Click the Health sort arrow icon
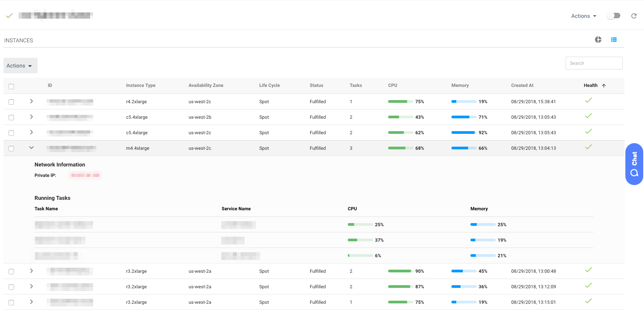The image size is (644, 310). tap(604, 86)
